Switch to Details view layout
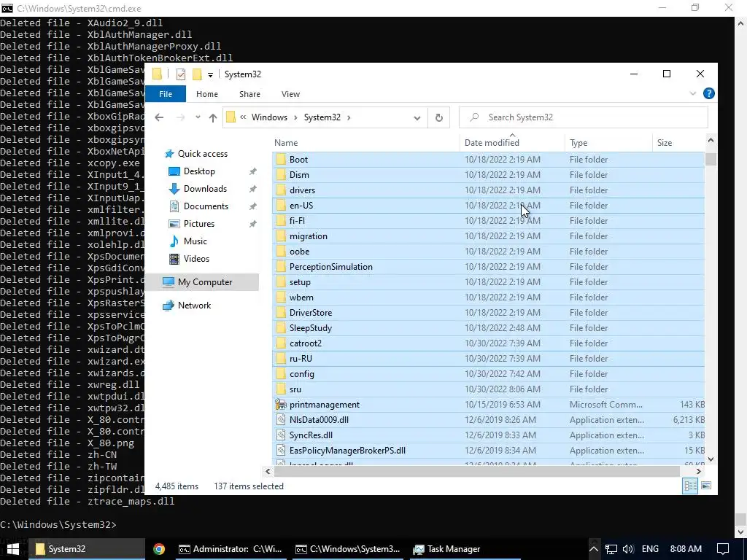Viewport: 747px width, 560px height. coord(690,486)
